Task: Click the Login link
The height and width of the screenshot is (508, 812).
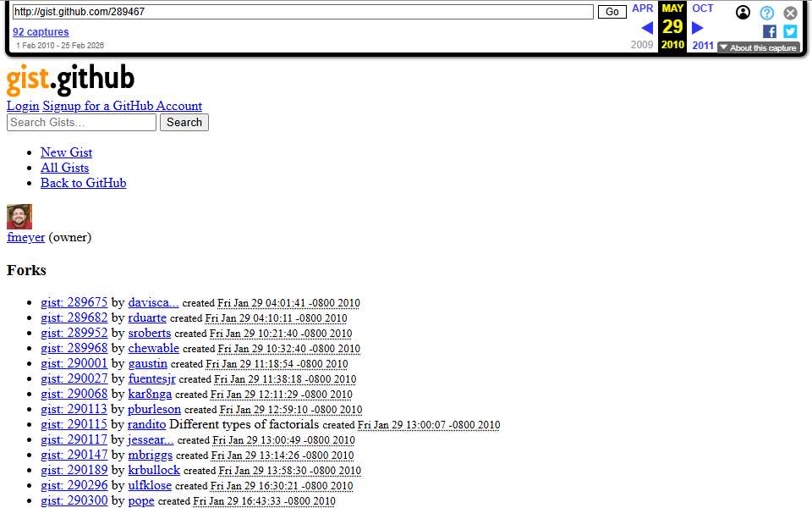Action: coord(23,107)
